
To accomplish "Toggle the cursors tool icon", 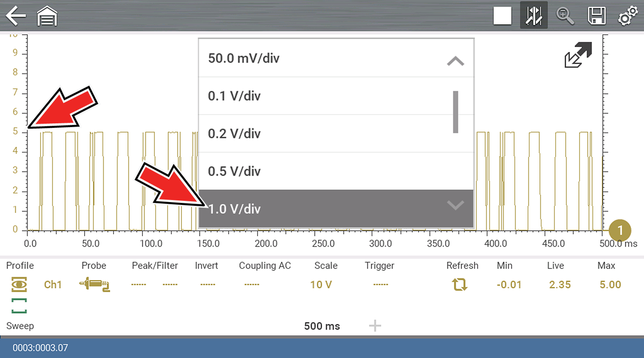I will (x=533, y=16).
